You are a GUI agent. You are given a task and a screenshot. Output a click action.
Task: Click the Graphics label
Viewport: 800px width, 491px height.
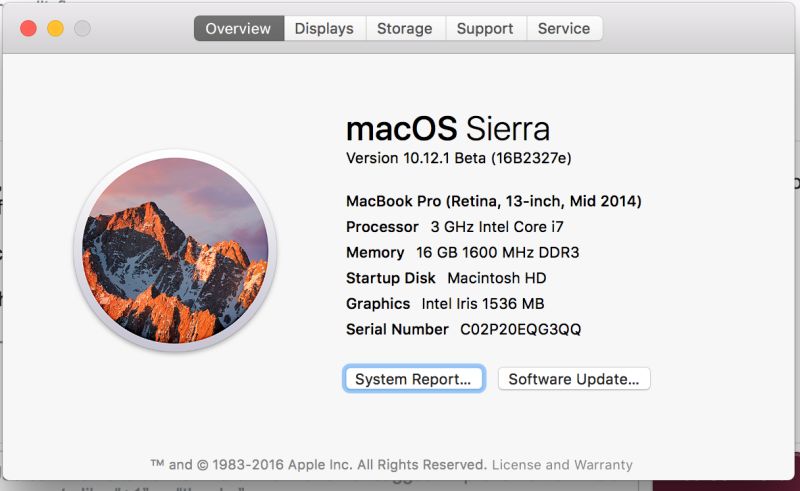point(378,304)
